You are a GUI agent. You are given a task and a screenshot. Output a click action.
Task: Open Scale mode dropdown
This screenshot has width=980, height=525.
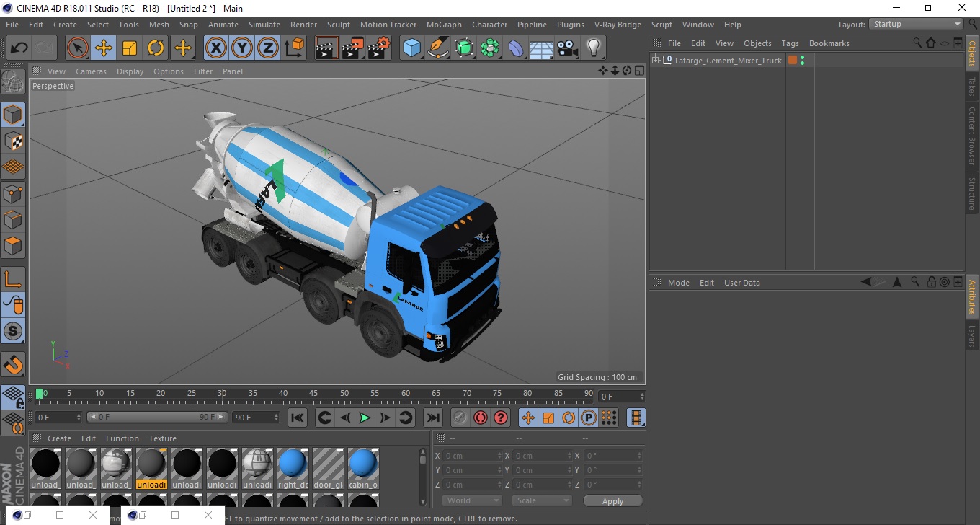(542, 500)
